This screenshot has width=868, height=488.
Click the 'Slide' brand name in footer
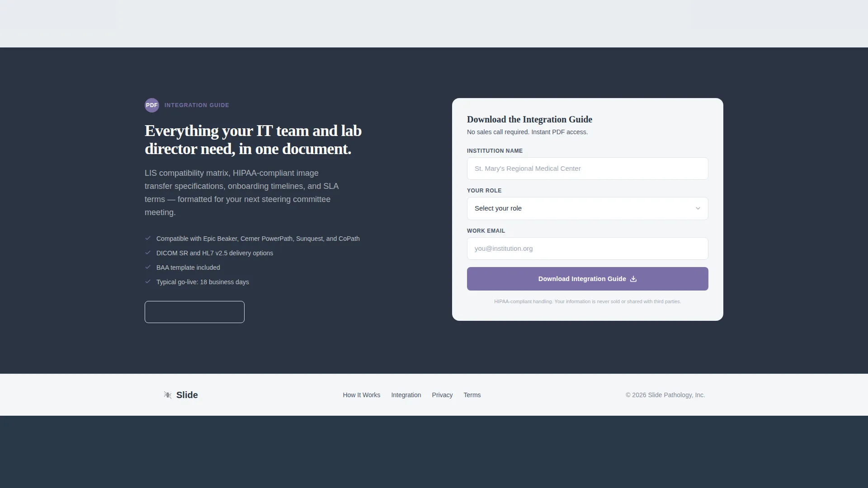click(x=187, y=395)
